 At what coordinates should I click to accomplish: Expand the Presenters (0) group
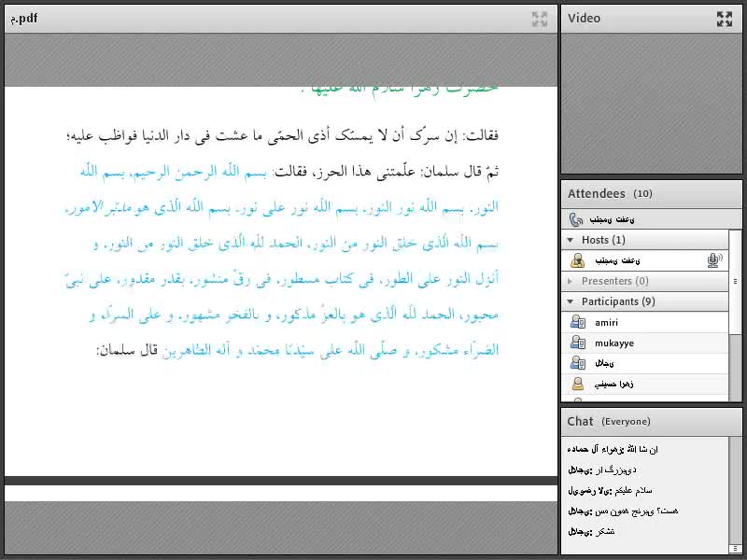point(571,281)
